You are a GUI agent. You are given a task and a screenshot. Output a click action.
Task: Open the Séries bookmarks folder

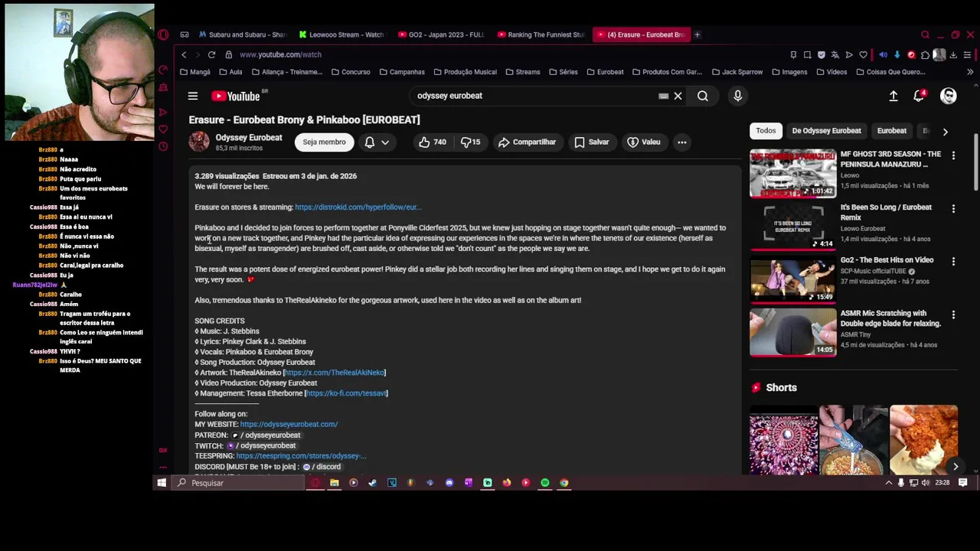[563, 72]
